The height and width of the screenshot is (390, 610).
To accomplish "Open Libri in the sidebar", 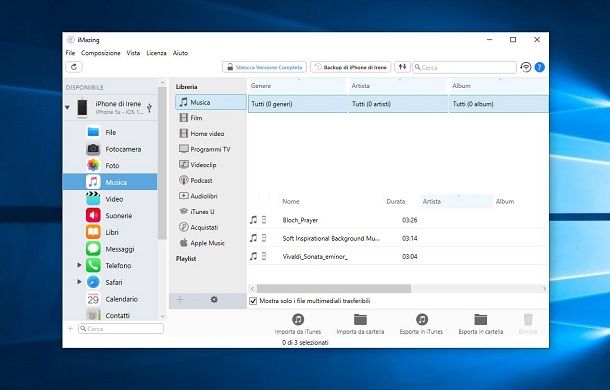I will coord(110,232).
